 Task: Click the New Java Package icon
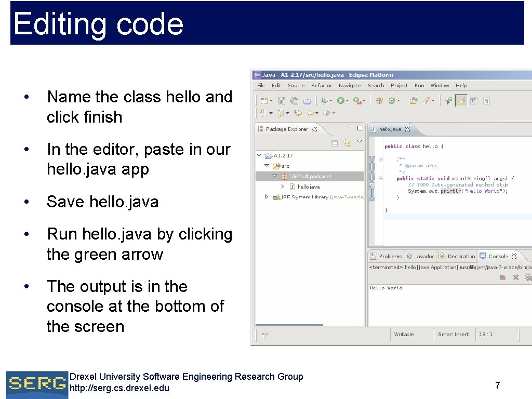379,100
